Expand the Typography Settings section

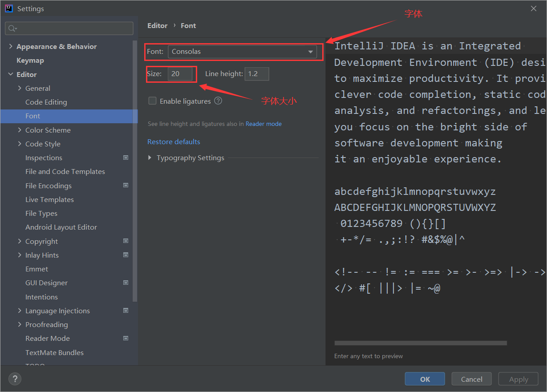tap(150, 158)
